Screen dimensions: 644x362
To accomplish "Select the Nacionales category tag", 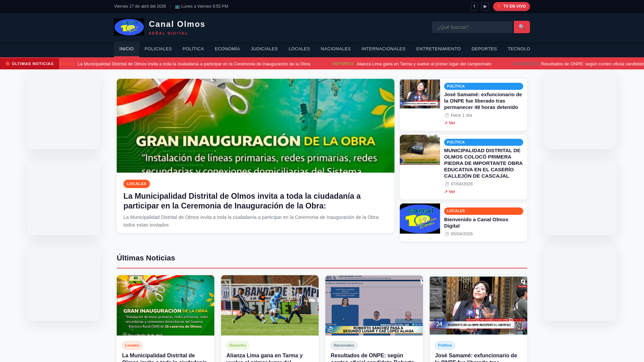I will tap(344, 345).
